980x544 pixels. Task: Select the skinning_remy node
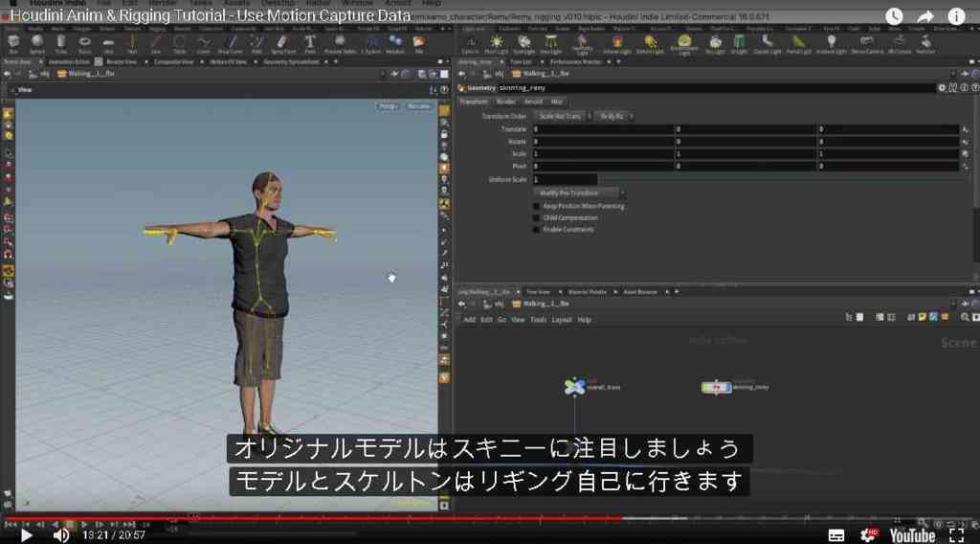click(x=716, y=387)
